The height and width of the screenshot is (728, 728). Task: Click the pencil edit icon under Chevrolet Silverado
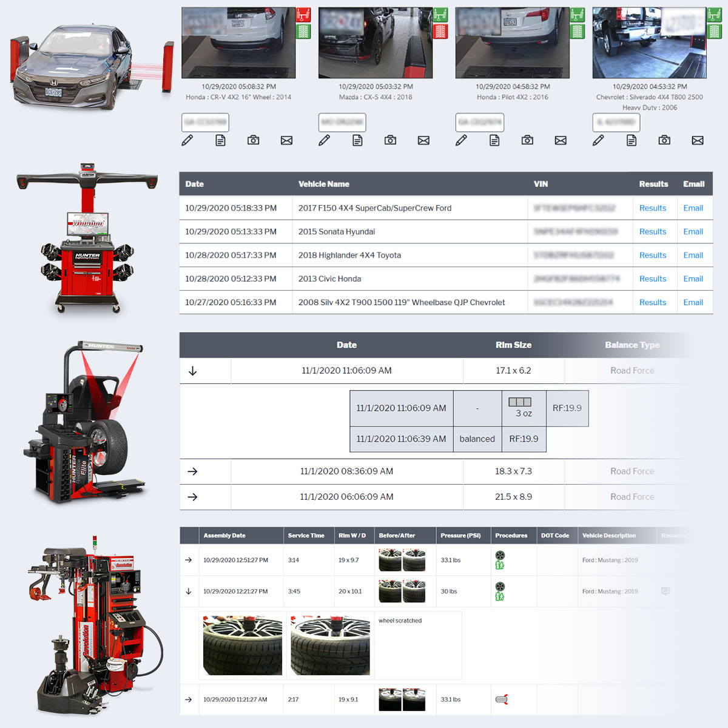[599, 140]
